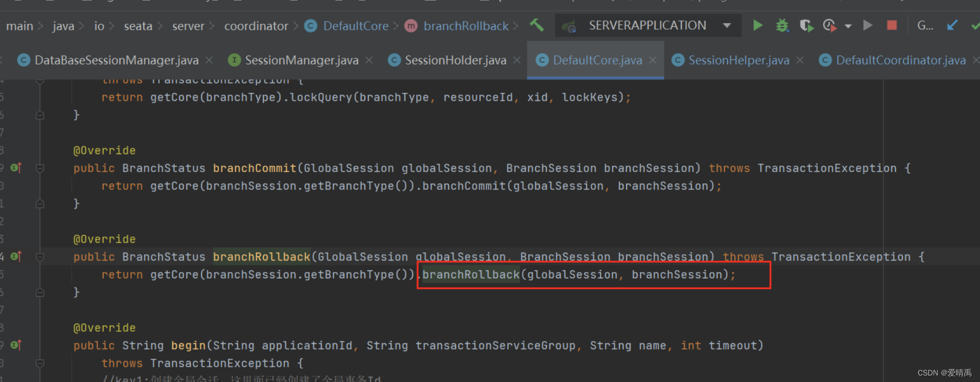Click the DefaultCore breadcrumb

pos(355,26)
